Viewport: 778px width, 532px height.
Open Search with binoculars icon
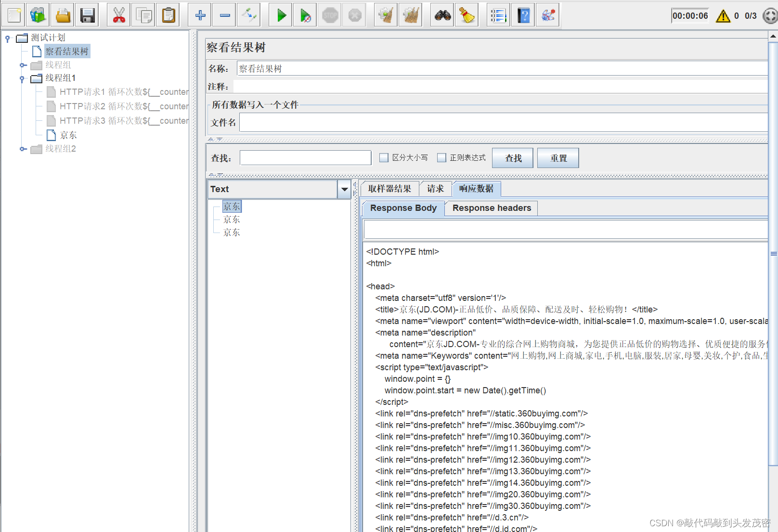tap(442, 15)
